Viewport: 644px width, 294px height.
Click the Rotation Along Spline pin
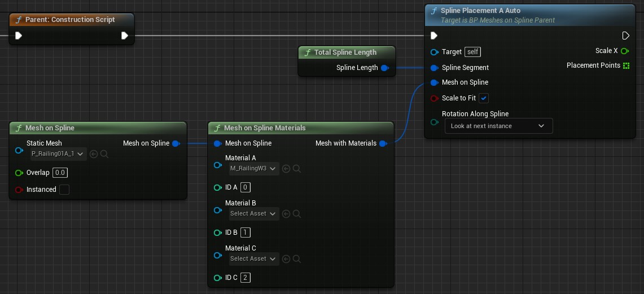pos(435,122)
